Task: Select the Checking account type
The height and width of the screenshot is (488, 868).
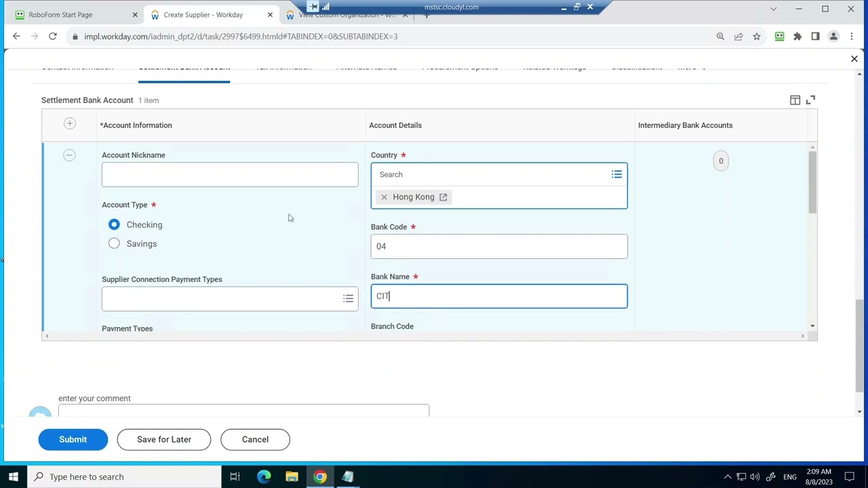Action: 114,225
